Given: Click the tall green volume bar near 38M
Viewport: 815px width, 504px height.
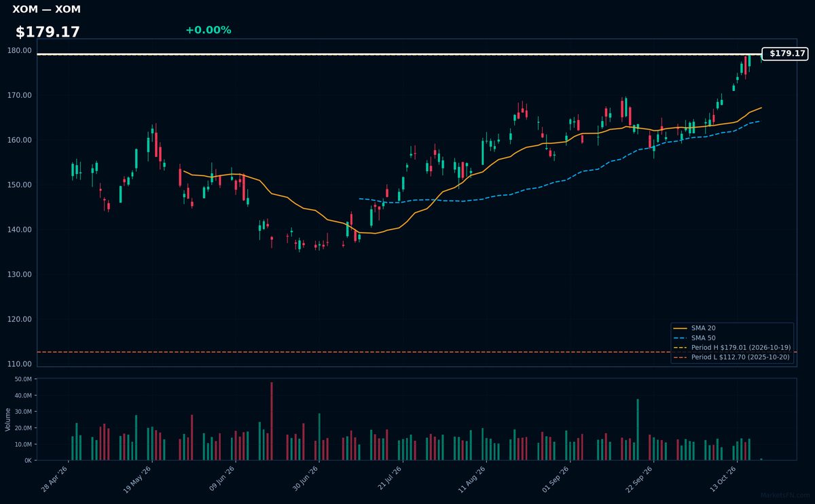Looking at the screenshot, I should point(638,430).
